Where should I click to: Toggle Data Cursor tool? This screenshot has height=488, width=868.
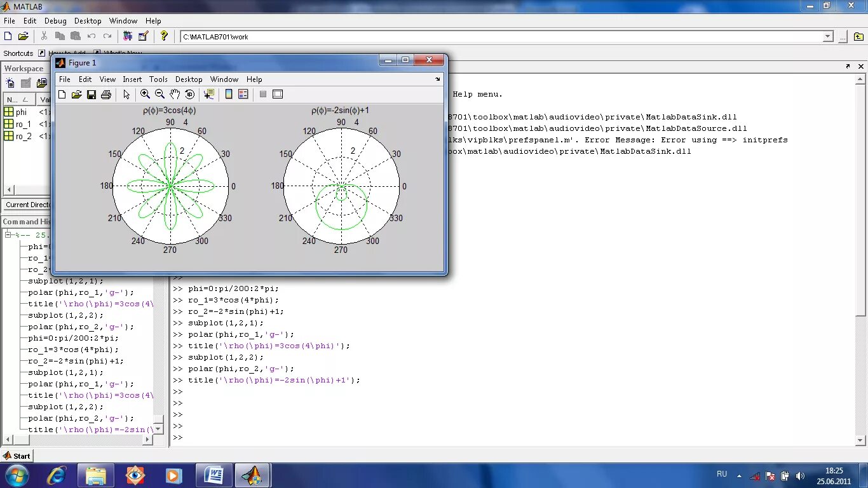tap(208, 94)
